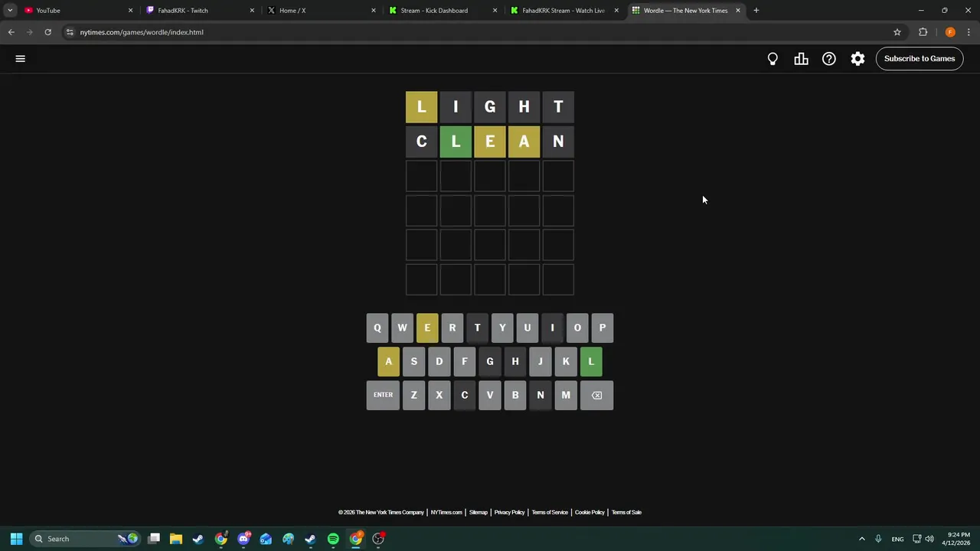
Task: Tap the K key on the Wordle keyboard
Action: click(566, 361)
